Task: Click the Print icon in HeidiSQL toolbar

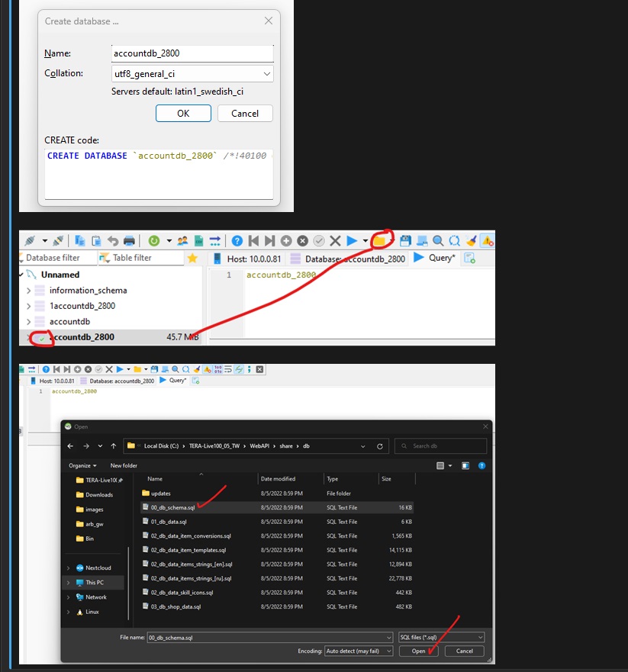Action: tap(130, 240)
